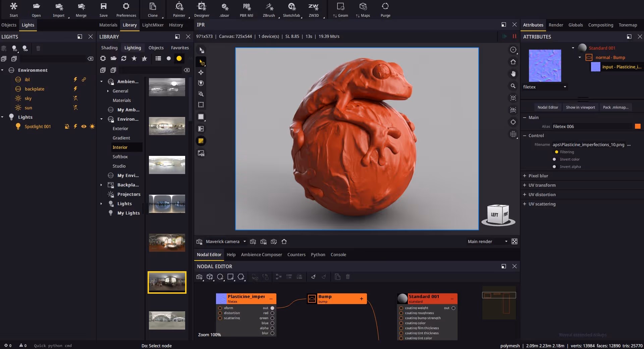Select the Studio library category
The width and height of the screenshot is (644, 349).
[x=119, y=166]
